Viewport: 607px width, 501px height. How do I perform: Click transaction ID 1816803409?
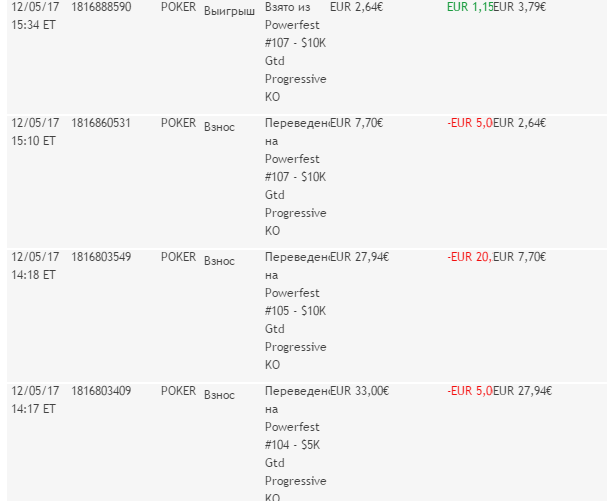[101, 390]
